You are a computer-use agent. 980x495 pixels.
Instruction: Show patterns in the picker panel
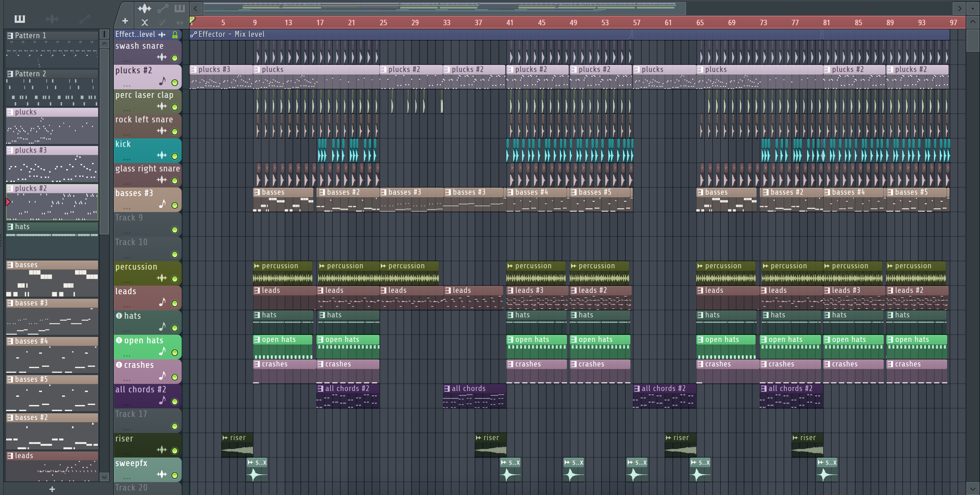point(19,19)
